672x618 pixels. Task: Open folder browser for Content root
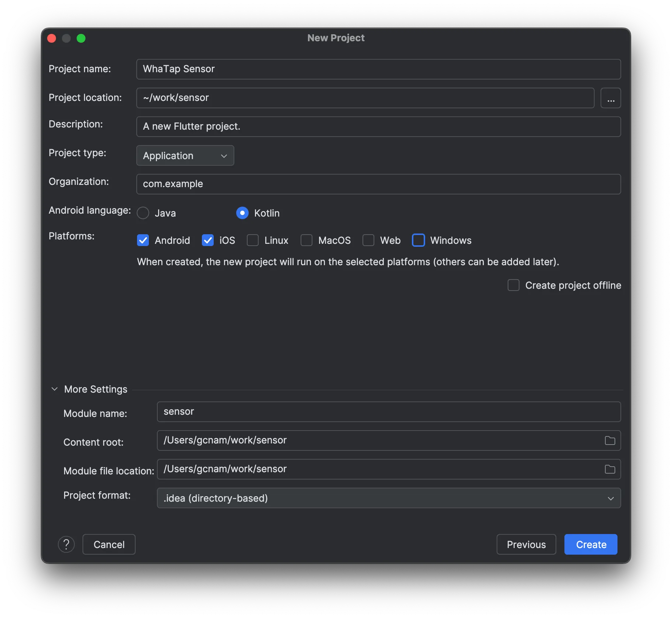[610, 440]
